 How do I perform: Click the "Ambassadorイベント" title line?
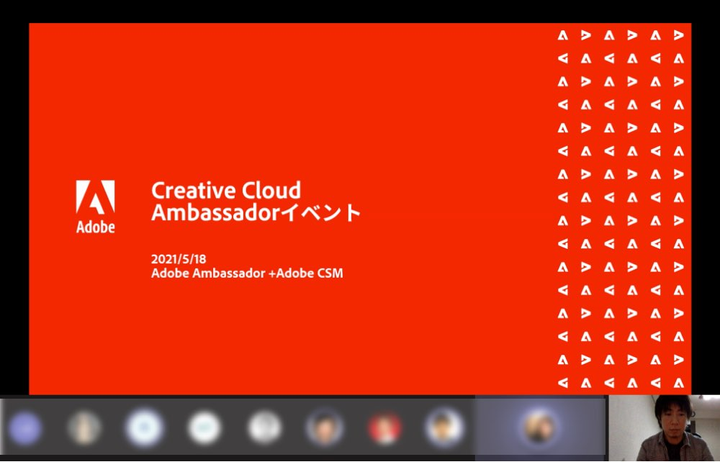[x=256, y=213]
